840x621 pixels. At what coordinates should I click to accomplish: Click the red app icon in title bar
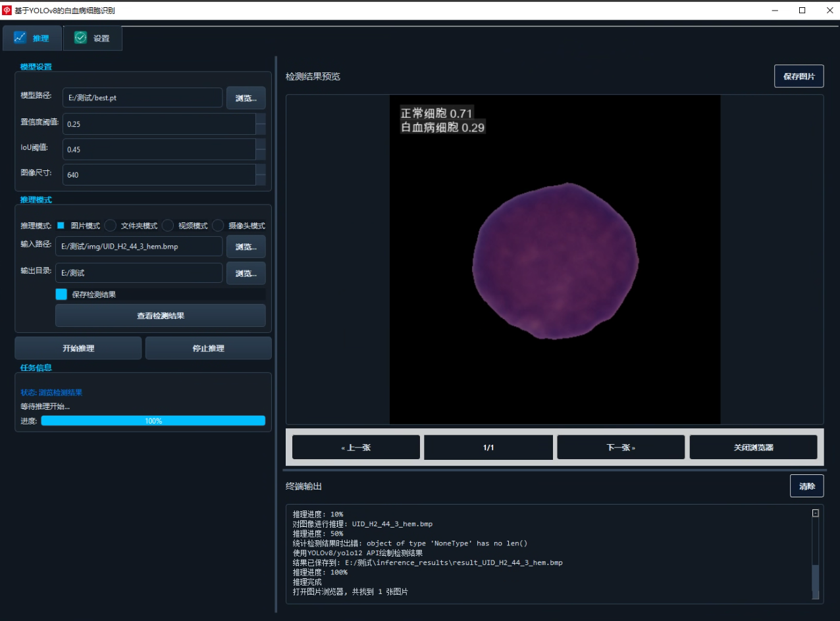pyautogui.click(x=7, y=11)
